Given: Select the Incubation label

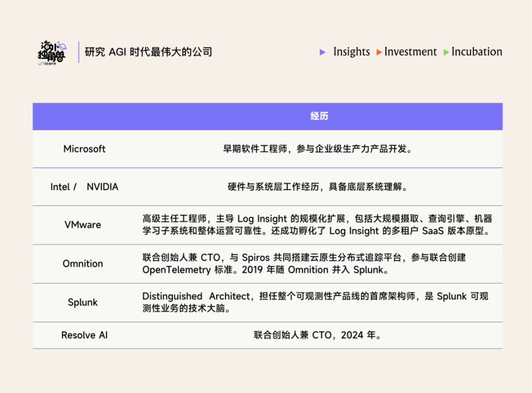Looking at the screenshot, I should [x=477, y=52].
